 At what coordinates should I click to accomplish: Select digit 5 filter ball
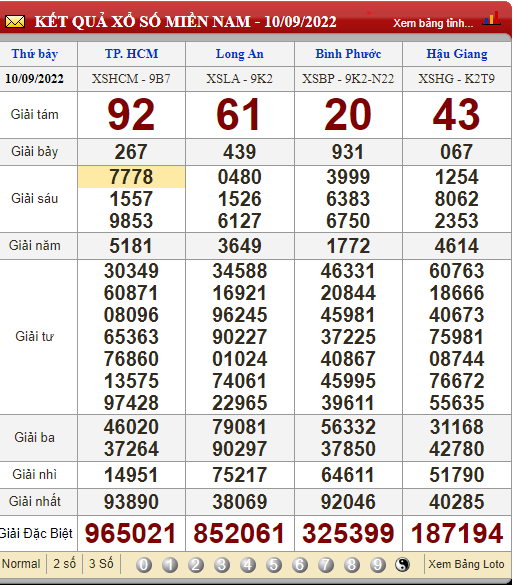click(274, 564)
